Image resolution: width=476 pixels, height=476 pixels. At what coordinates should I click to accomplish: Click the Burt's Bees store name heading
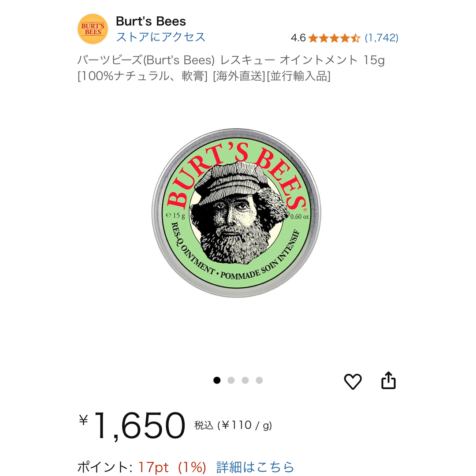[x=151, y=21]
